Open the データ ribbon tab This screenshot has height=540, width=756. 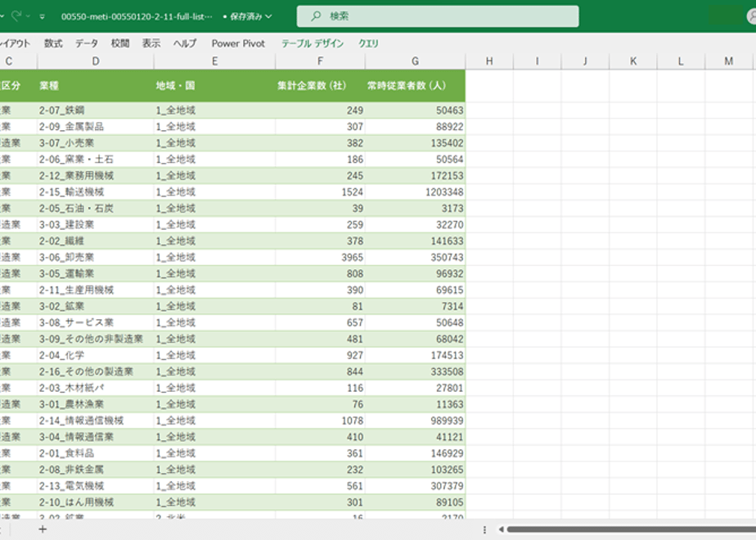coord(87,43)
